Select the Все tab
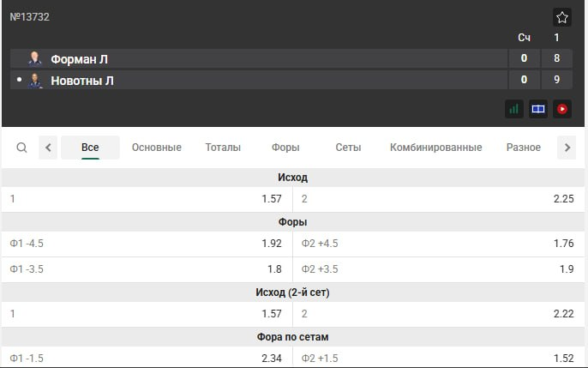The image size is (588, 368). pyautogui.click(x=90, y=148)
